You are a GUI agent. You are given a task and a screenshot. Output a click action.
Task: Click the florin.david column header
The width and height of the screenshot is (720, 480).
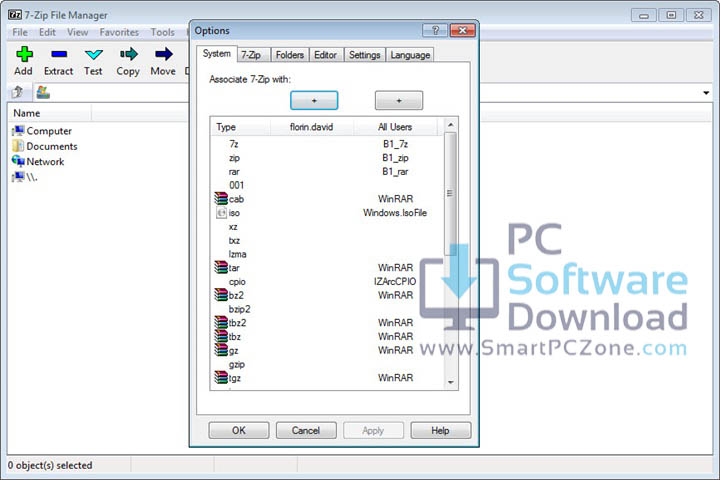(312, 127)
